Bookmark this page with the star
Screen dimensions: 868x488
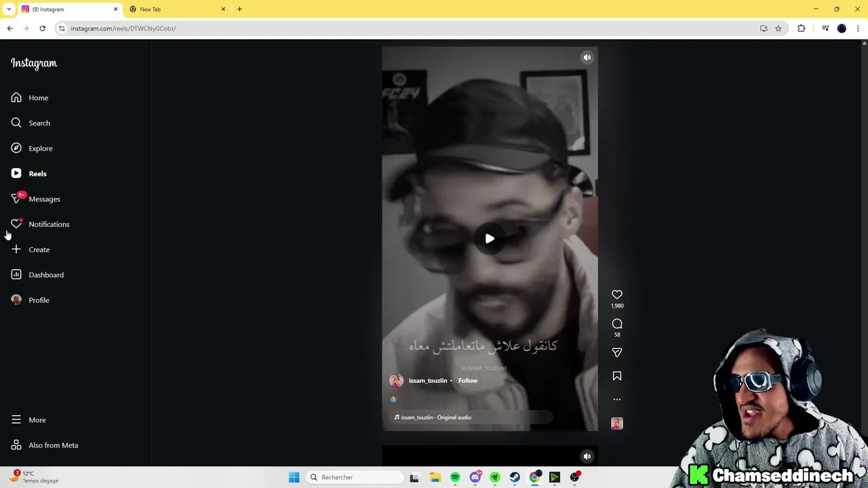tap(778, 28)
